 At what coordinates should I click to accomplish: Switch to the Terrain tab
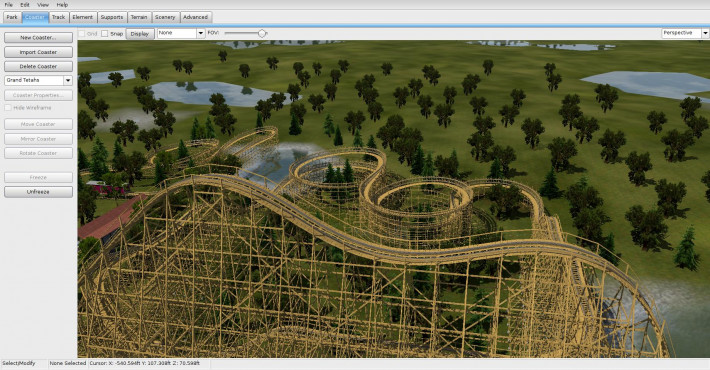tap(139, 17)
